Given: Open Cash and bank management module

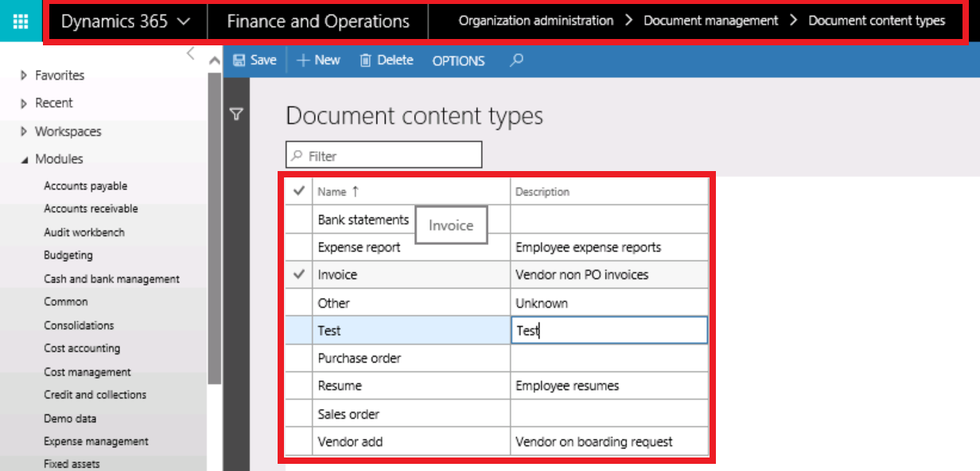Looking at the screenshot, I should coord(111,279).
